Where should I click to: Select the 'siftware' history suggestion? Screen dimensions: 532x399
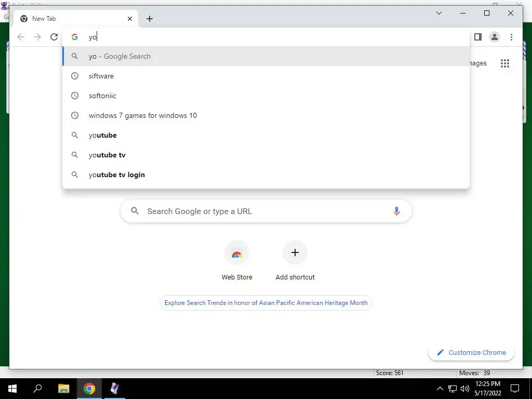[267, 76]
